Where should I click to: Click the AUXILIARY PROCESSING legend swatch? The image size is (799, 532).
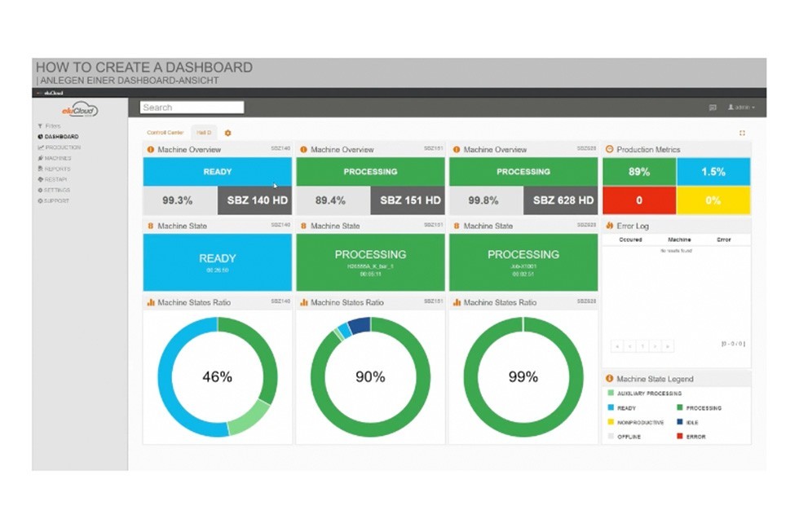coord(611,393)
